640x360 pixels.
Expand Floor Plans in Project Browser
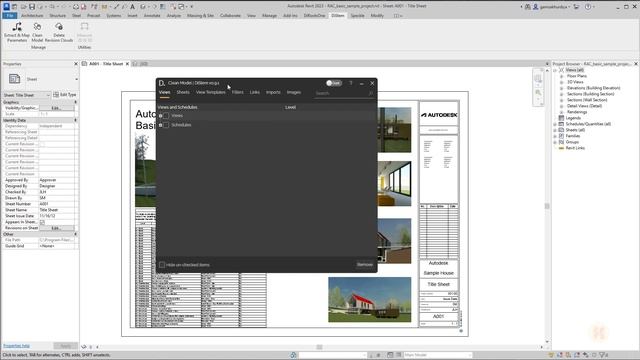562,76
